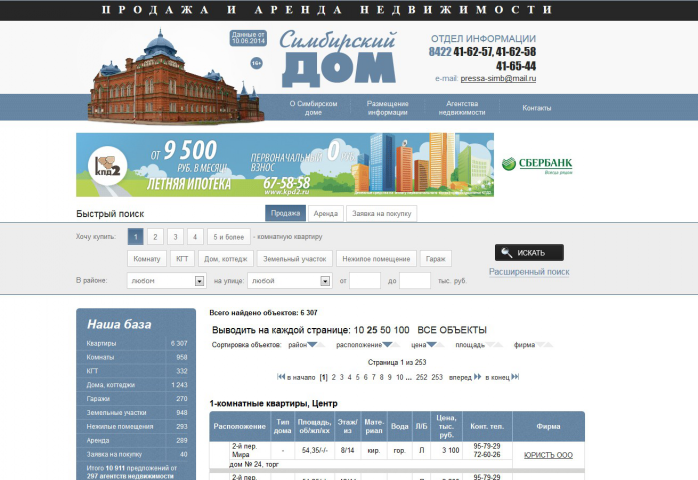Jump to first page arrow icon
The height and width of the screenshot is (480, 698).
[281, 377]
